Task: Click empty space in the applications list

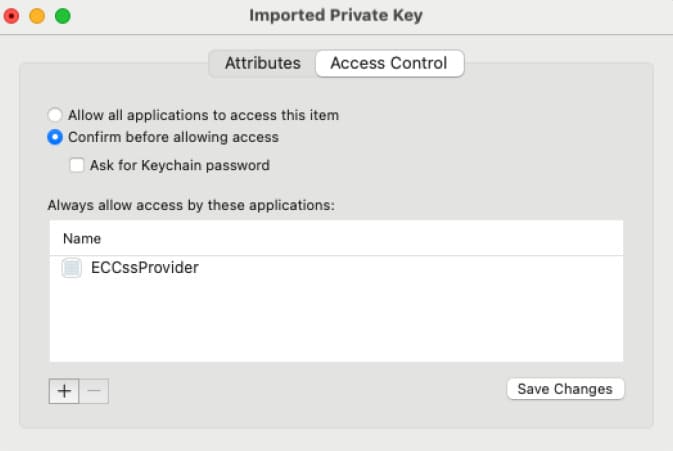Action: tap(336, 325)
